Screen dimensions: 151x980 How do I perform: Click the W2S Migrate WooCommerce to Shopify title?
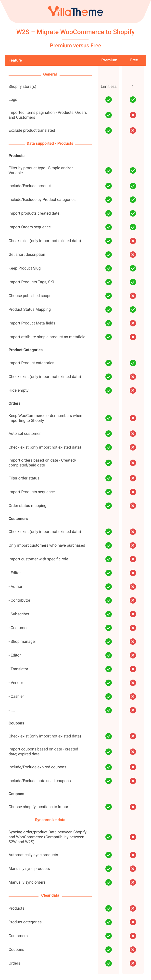coord(75,32)
